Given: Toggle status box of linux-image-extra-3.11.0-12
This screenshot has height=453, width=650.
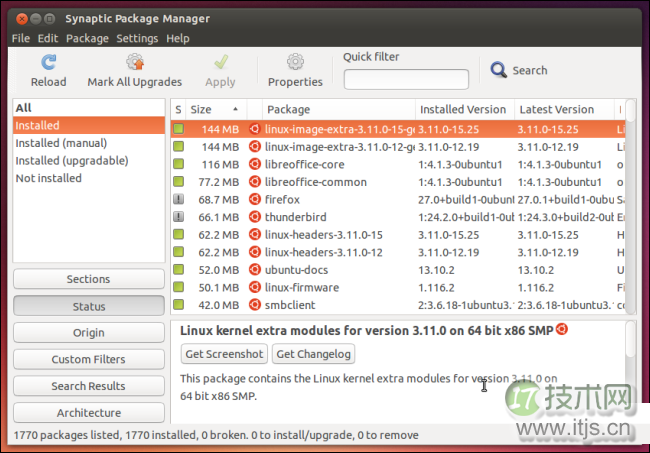Looking at the screenshot, I should click(x=179, y=146).
